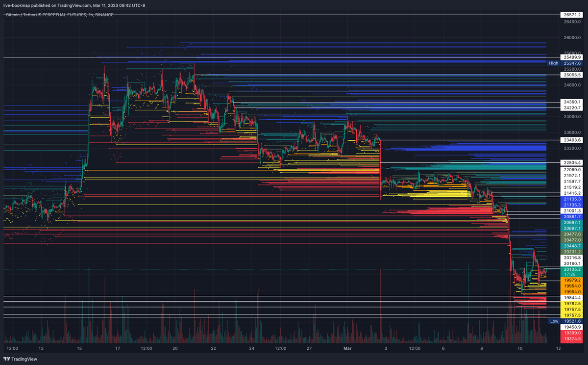Viewport: 588px width, 365px height.
Task: Select the 26000.0 axis price
Action: [572, 37]
